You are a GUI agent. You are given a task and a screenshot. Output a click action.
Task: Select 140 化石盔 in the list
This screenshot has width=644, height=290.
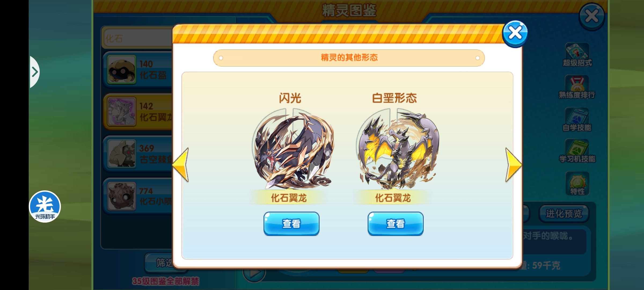pos(138,69)
